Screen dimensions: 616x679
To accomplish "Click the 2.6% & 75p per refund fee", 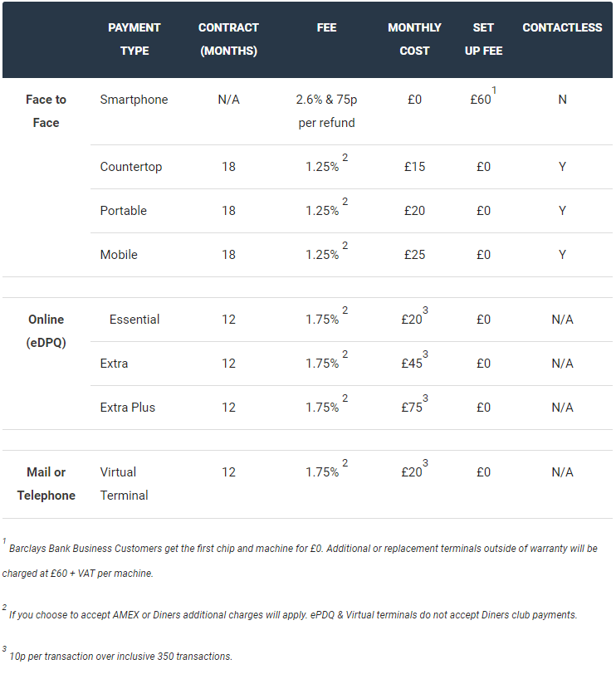I will 326,111.
